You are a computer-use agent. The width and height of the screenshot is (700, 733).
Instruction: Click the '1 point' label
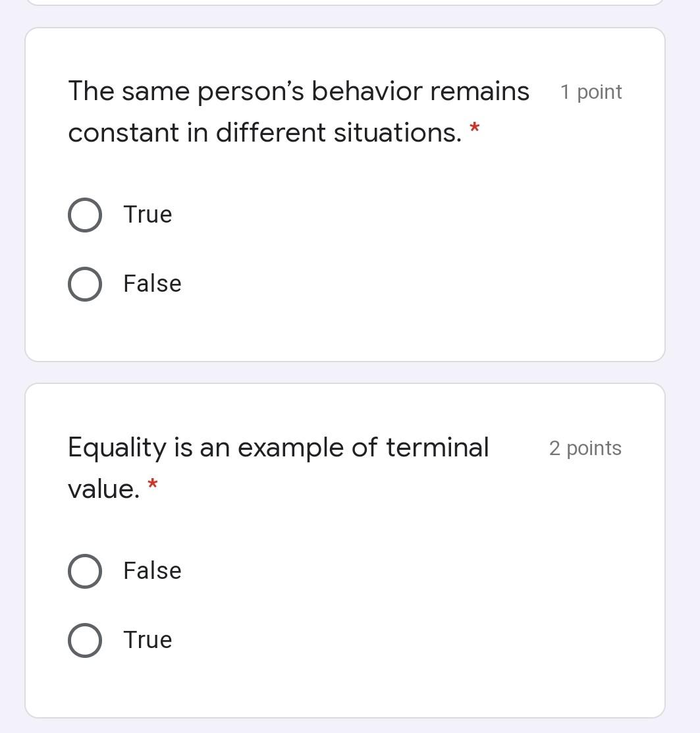pos(591,92)
